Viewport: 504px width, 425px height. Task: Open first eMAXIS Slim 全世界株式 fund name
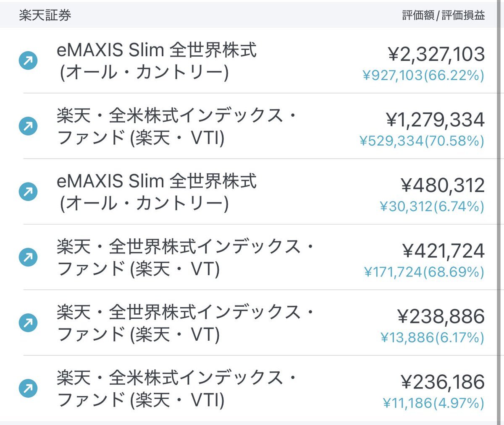point(157,61)
